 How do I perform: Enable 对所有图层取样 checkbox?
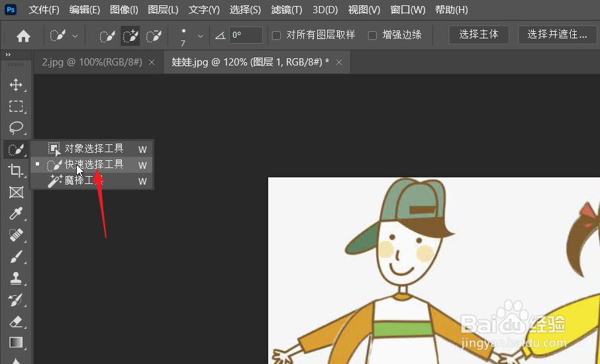(276, 36)
